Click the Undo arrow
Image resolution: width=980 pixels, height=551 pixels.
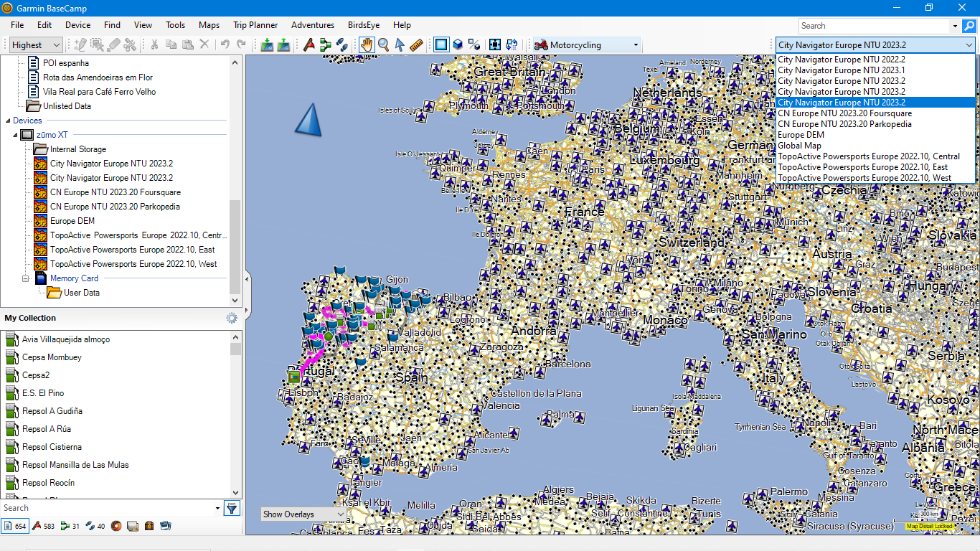tap(225, 44)
